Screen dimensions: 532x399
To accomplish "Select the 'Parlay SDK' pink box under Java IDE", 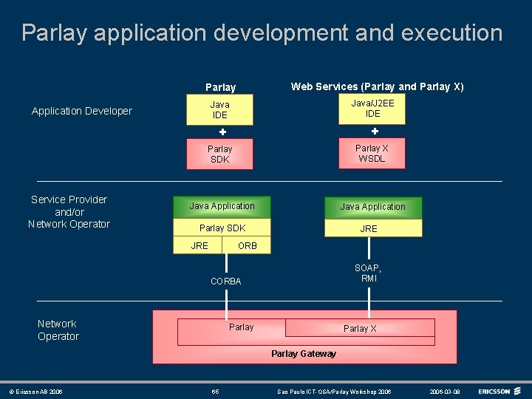I will click(x=220, y=154).
